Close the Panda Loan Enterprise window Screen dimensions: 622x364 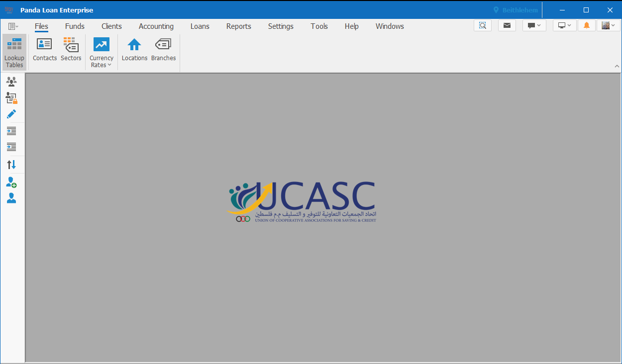pyautogui.click(x=610, y=10)
